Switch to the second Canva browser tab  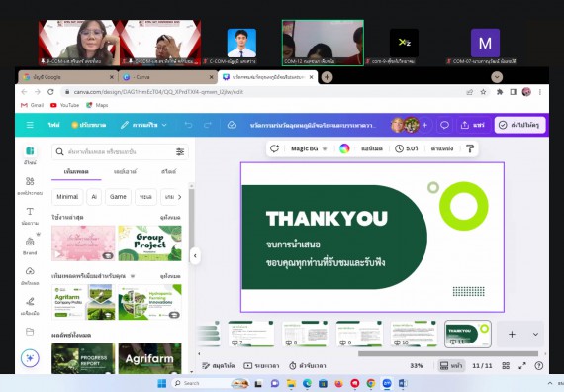[x=167, y=77]
